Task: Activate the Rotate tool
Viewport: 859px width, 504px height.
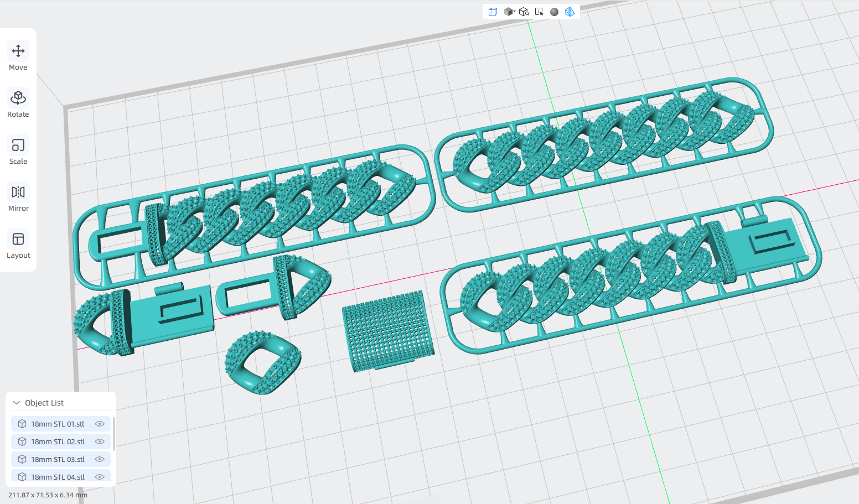Action: (18, 103)
